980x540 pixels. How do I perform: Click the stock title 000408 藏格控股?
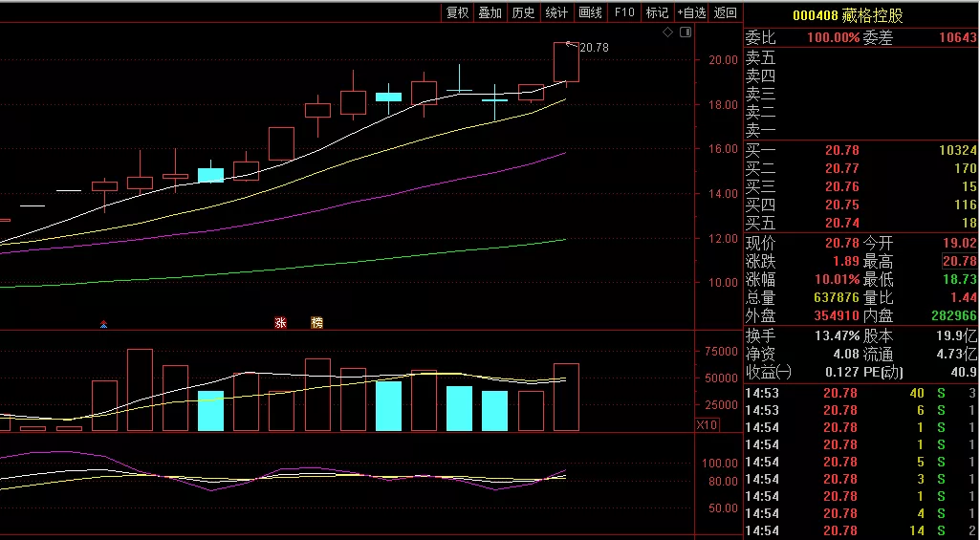[847, 16]
